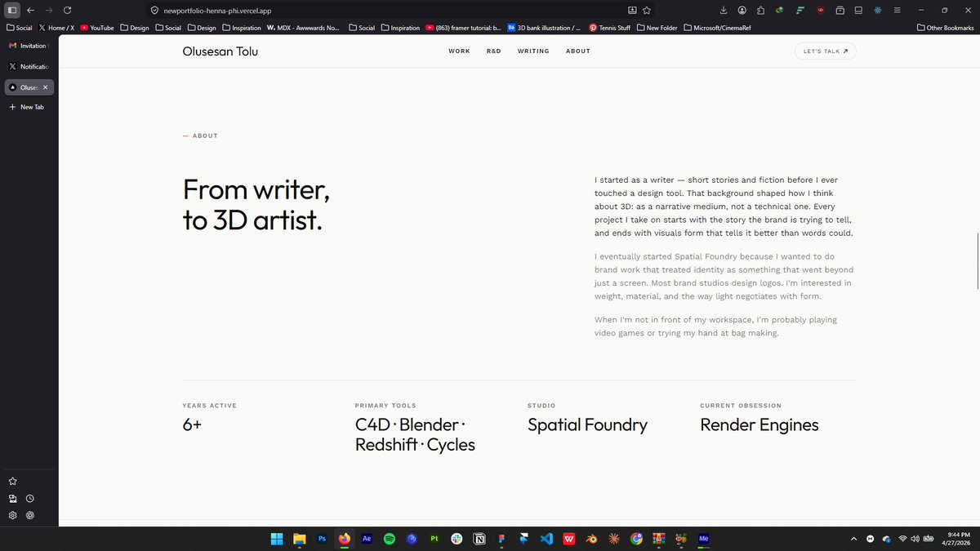Open the Windows Start menu
The image size is (980, 551).
point(277,539)
